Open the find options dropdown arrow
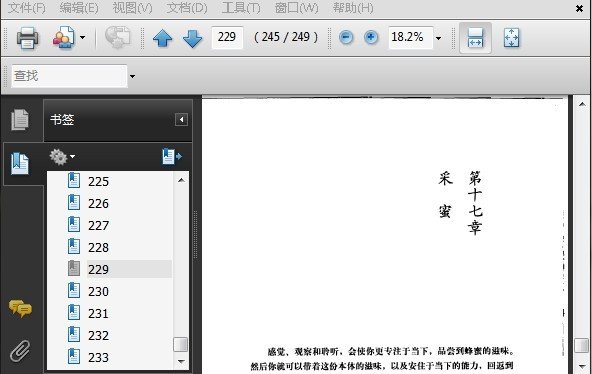Image resolution: width=592 pixels, height=374 pixels. point(132,76)
